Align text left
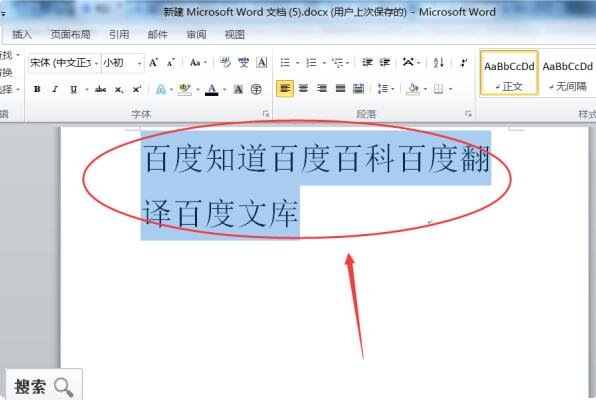 click(x=285, y=89)
